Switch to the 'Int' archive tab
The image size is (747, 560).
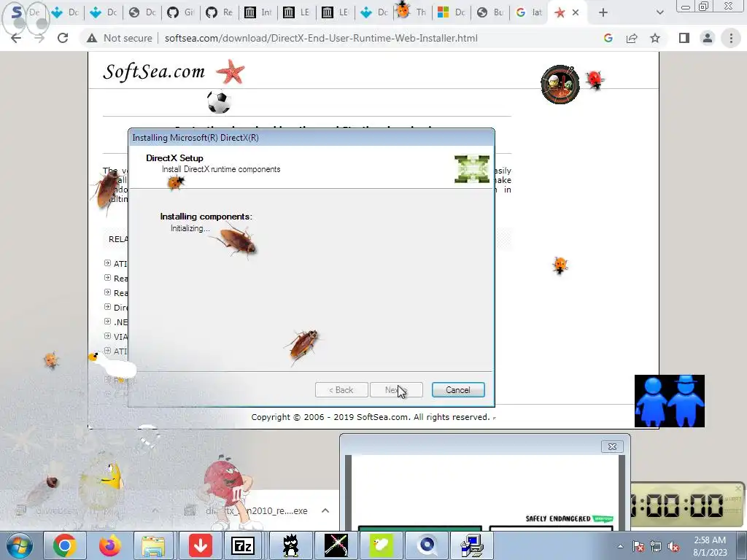coord(258,12)
